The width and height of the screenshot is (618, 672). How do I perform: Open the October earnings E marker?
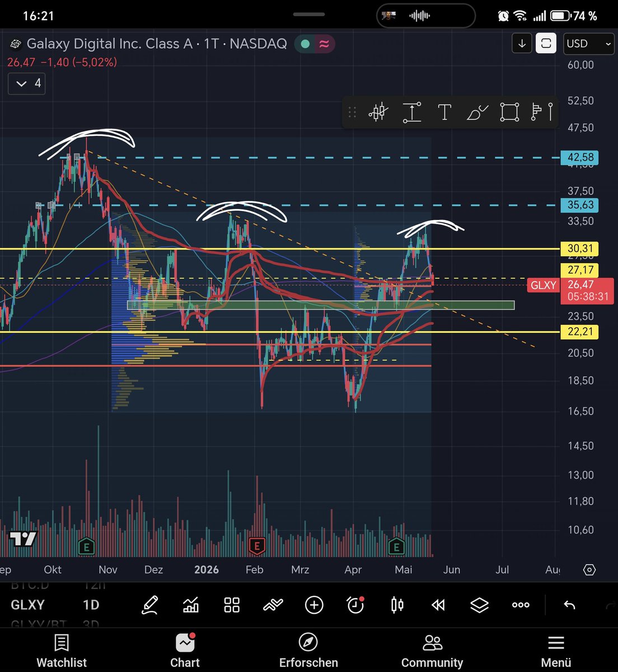pos(86,545)
